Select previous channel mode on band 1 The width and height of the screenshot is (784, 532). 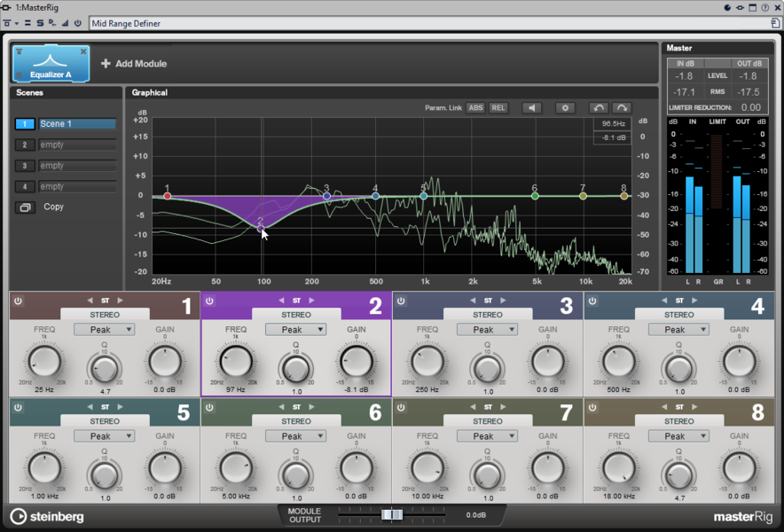click(x=90, y=301)
